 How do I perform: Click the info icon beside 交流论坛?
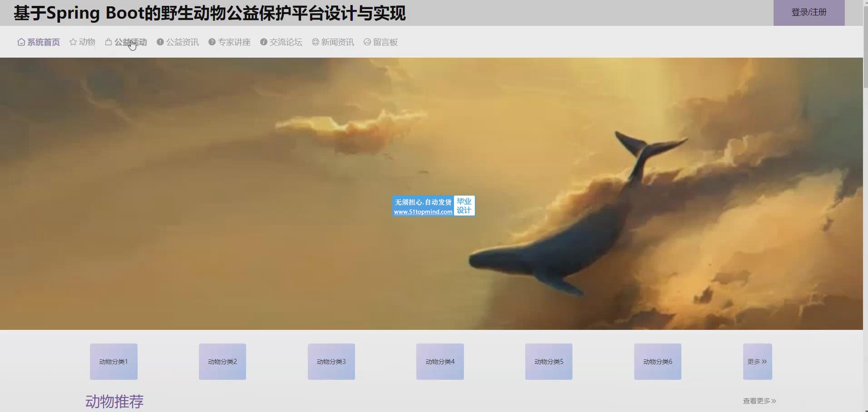coord(264,42)
